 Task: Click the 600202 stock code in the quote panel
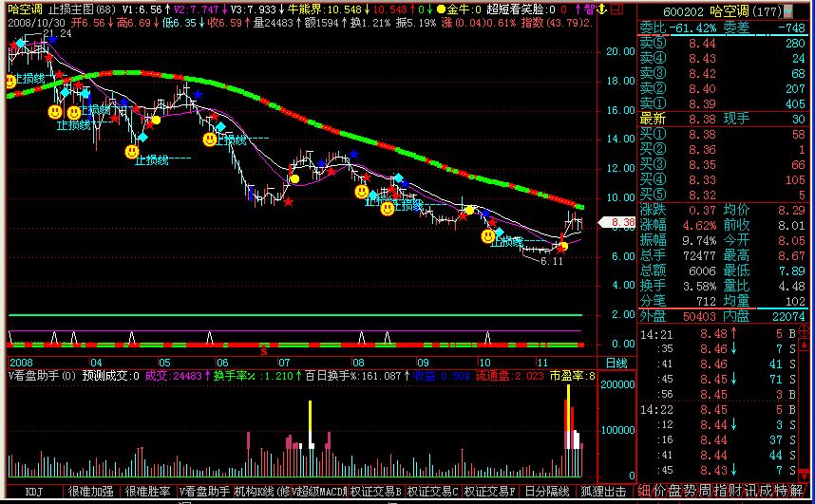click(683, 11)
